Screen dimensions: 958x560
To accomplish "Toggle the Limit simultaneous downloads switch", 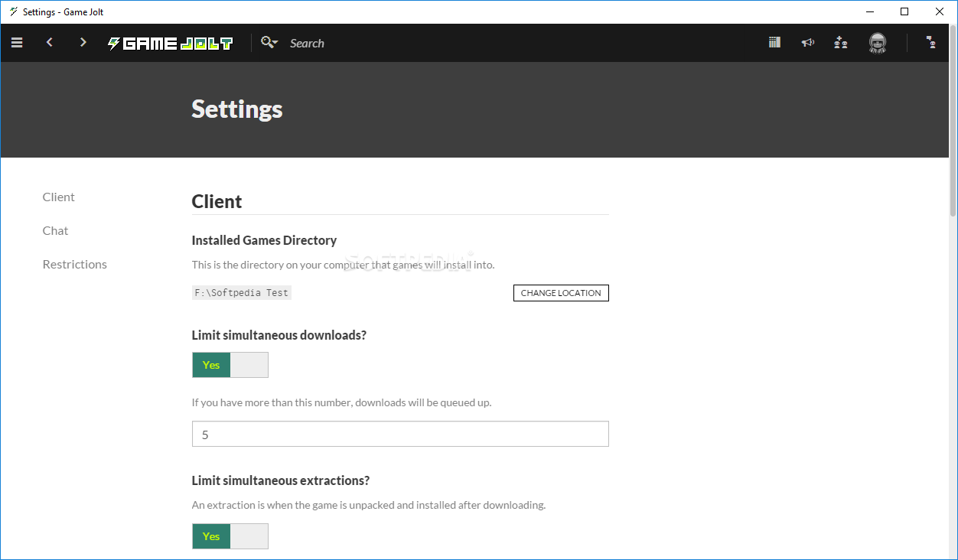I will pyautogui.click(x=230, y=365).
